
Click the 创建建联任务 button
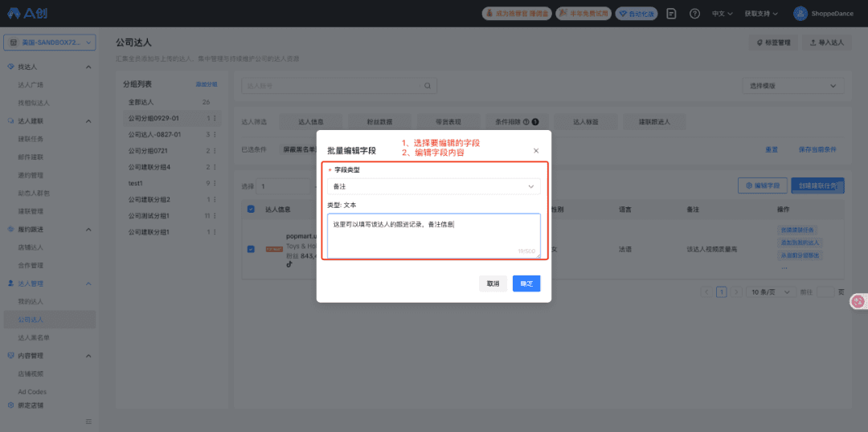tap(817, 185)
